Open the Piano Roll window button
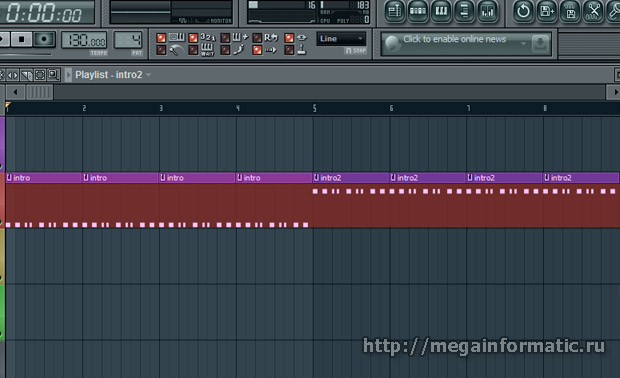 coord(441,11)
